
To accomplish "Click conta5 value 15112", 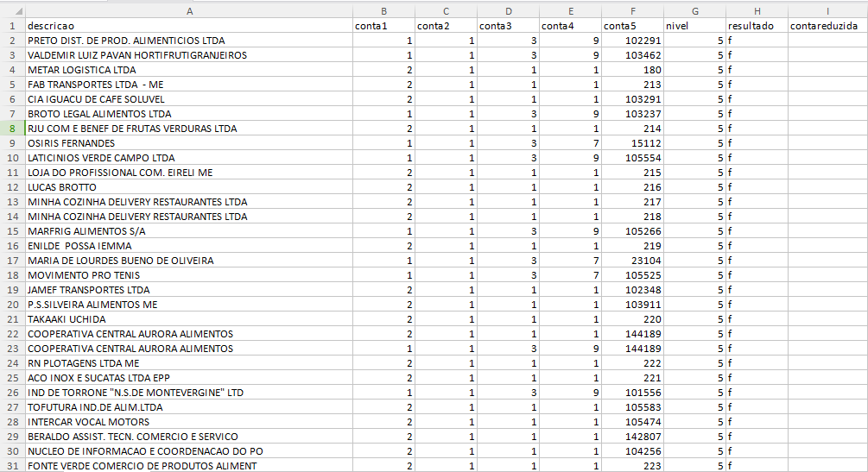I will tap(633, 143).
